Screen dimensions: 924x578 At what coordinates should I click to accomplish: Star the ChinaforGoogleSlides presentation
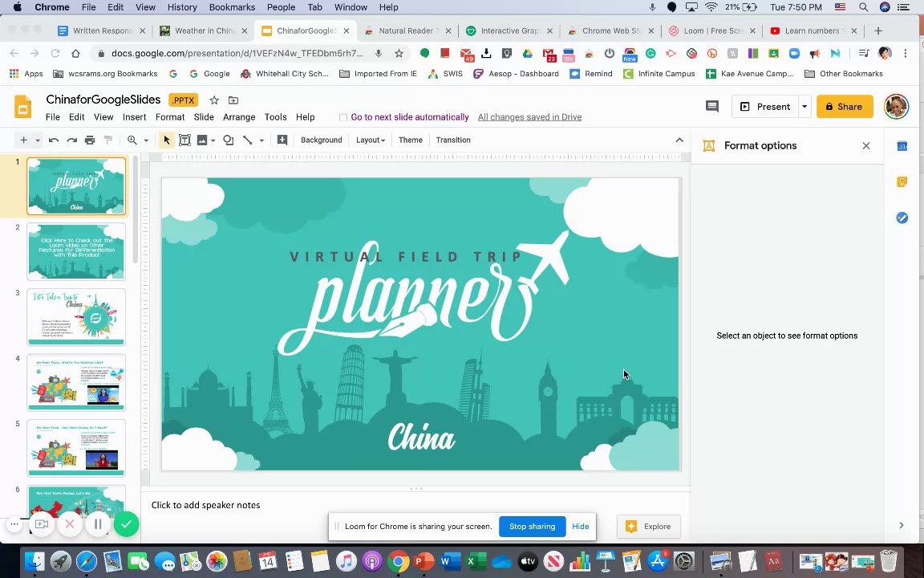pyautogui.click(x=214, y=100)
